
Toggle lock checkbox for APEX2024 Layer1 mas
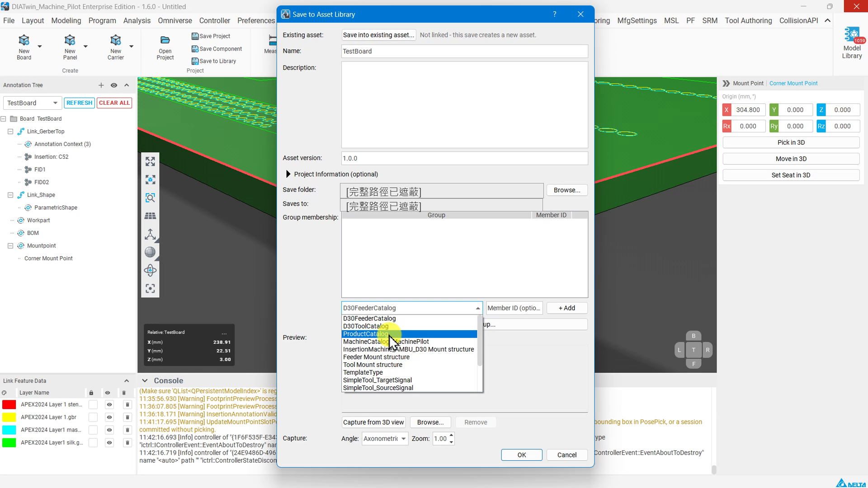[93, 430]
